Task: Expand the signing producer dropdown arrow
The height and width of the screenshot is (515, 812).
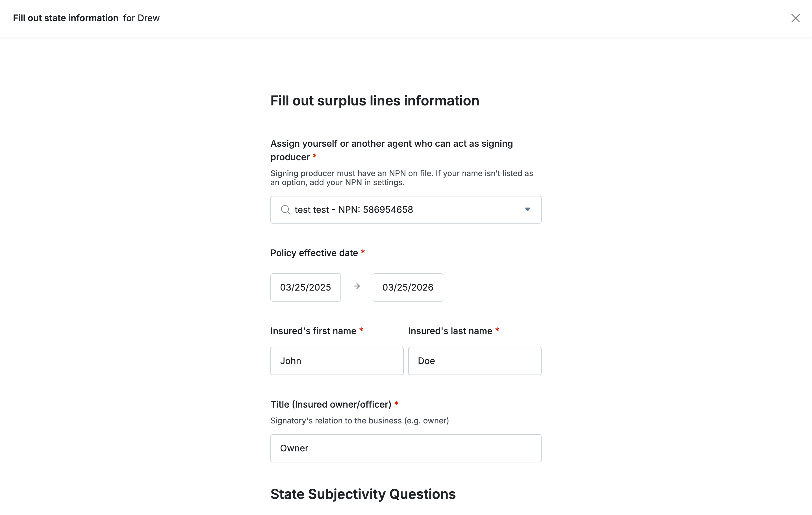Action: click(527, 210)
